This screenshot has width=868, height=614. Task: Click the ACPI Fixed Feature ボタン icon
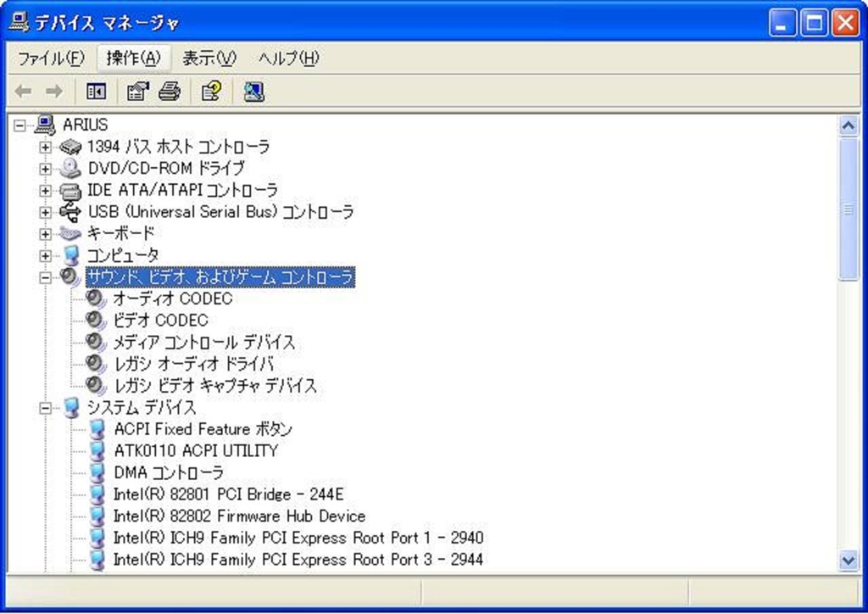(x=97, y=429)
